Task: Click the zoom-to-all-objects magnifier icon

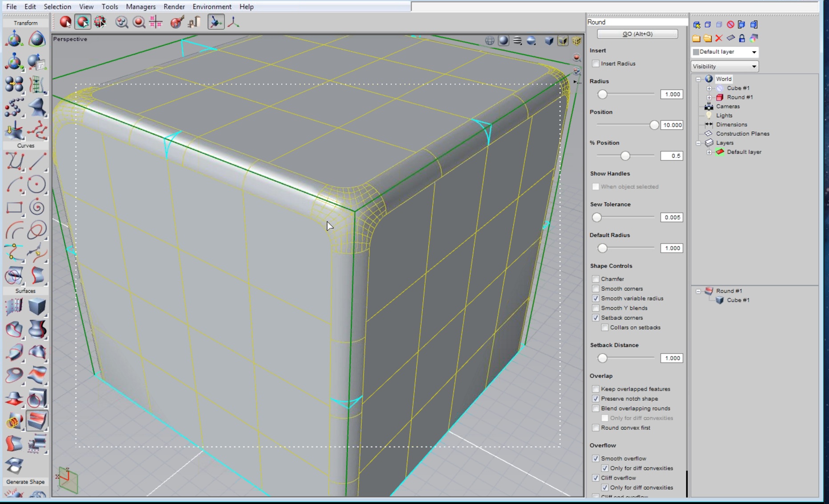Action: tap(121, 22)
